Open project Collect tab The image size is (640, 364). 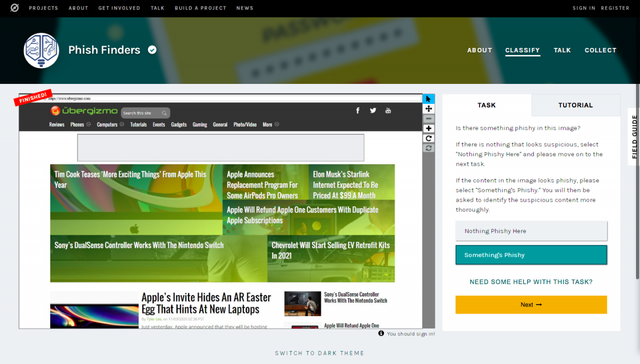[600, 50]
